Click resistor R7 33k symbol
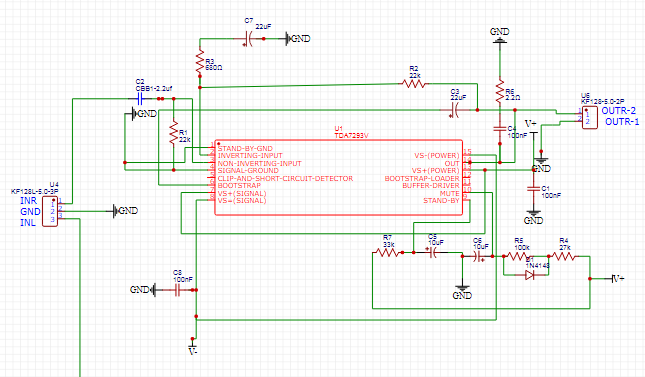The width and height of the screenshot is (645, 377). [387, 252]
